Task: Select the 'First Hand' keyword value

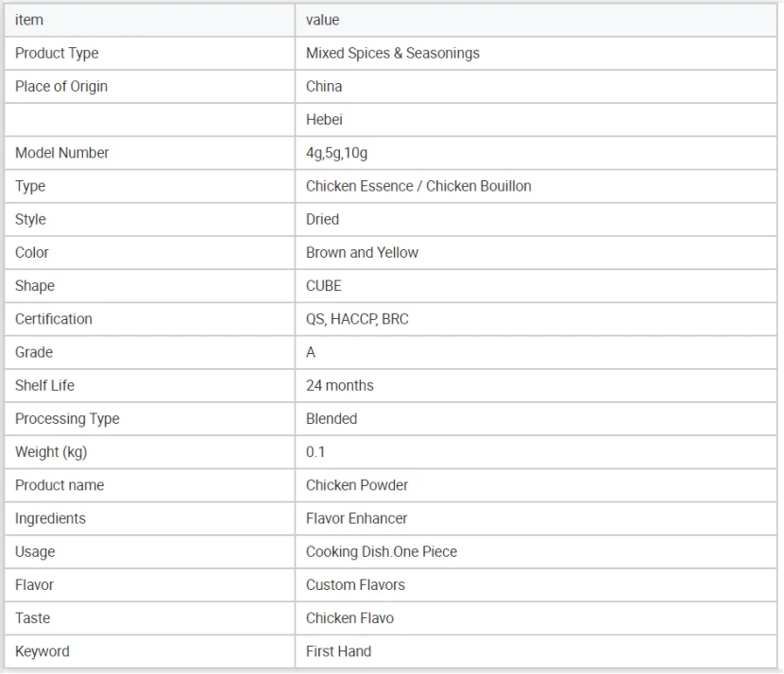Action: pyautogui.click(x=338, y=651)
